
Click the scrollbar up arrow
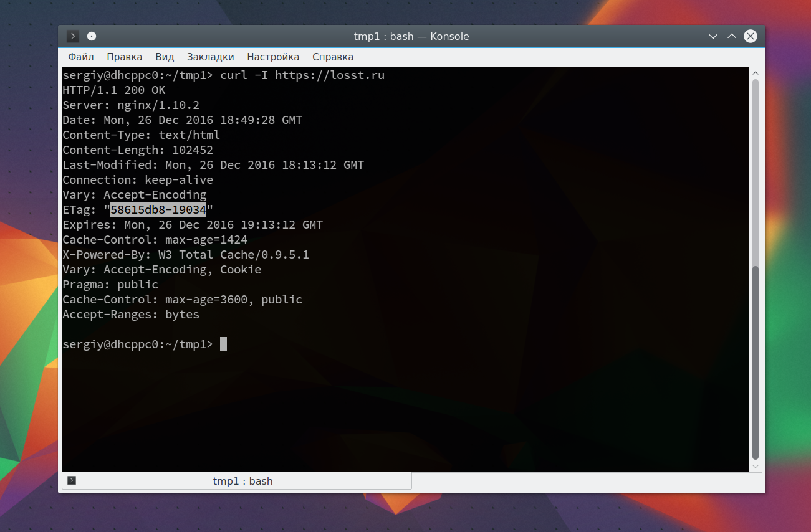(756, 73)
